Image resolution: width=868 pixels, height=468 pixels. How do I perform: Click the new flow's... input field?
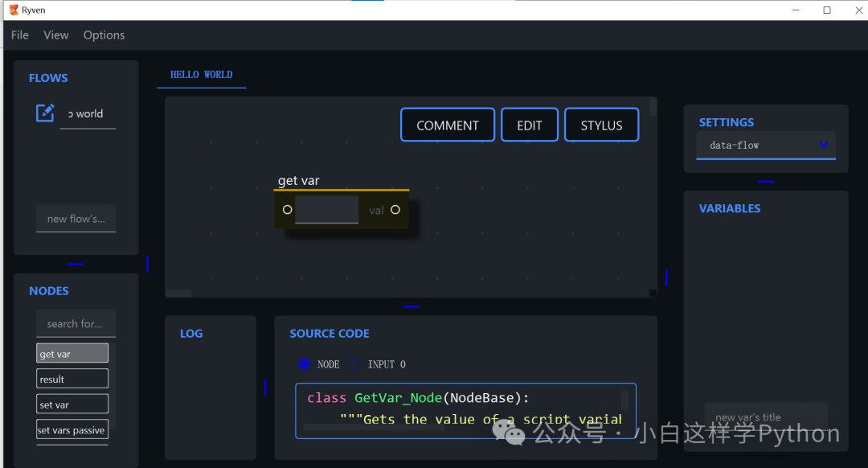(x=76, y=218)
